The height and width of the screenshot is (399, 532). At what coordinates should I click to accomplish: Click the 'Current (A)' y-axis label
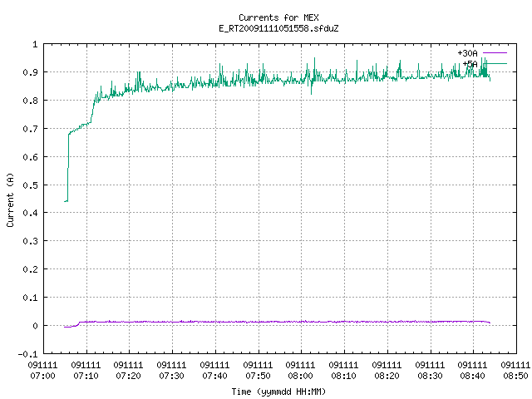pos(10,199)
